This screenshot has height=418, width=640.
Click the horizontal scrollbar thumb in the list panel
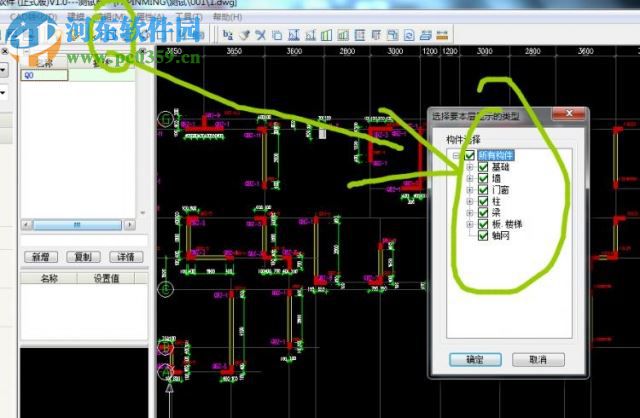coord(78,225)
